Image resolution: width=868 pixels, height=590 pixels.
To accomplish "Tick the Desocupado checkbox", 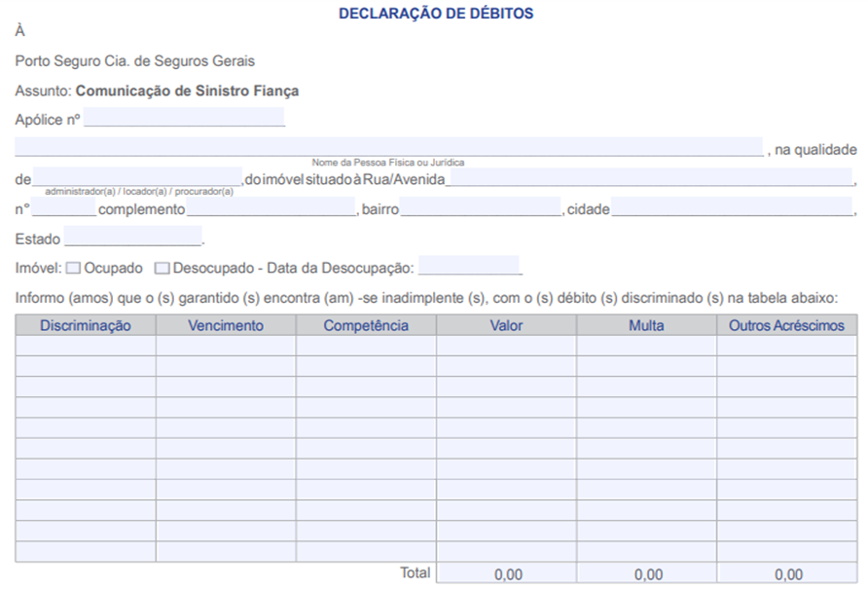I will tap(162, 268).
